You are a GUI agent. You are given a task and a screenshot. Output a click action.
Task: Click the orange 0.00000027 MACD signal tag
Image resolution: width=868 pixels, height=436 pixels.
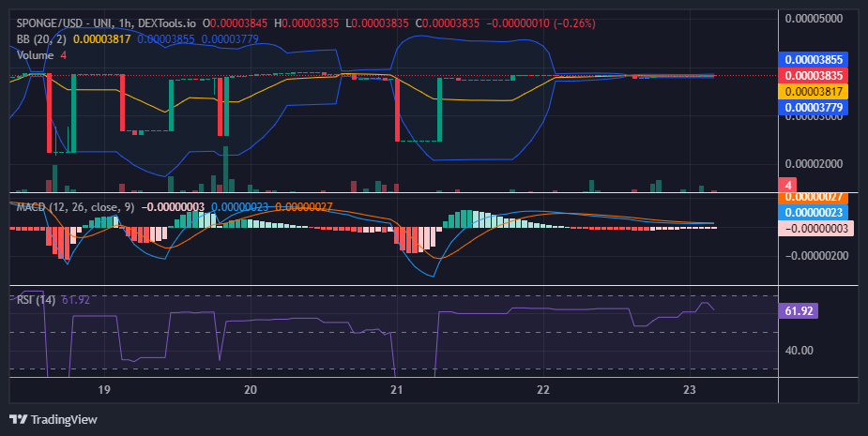click(x=813, y=198)
